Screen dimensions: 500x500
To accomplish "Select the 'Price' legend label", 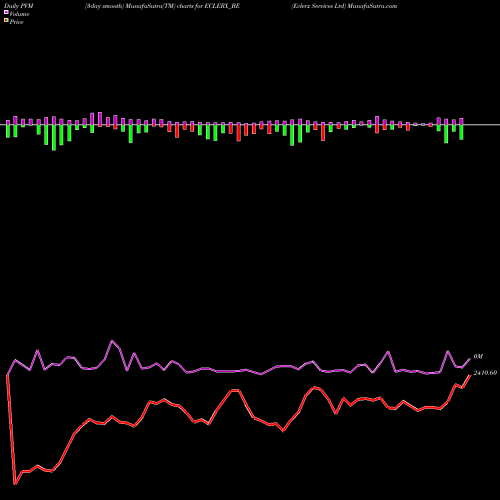I will pos(16,22).
